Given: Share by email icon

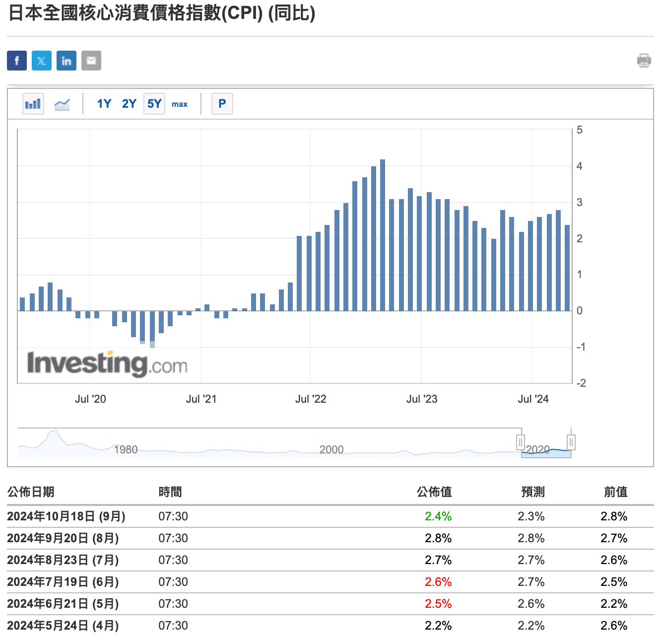Looking at the screenshot, I should [91, 61].
